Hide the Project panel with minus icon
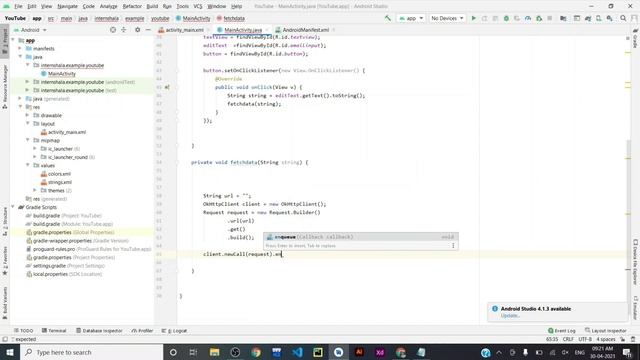The width and height of the screenshot is (640, 360). pos(148,30)
